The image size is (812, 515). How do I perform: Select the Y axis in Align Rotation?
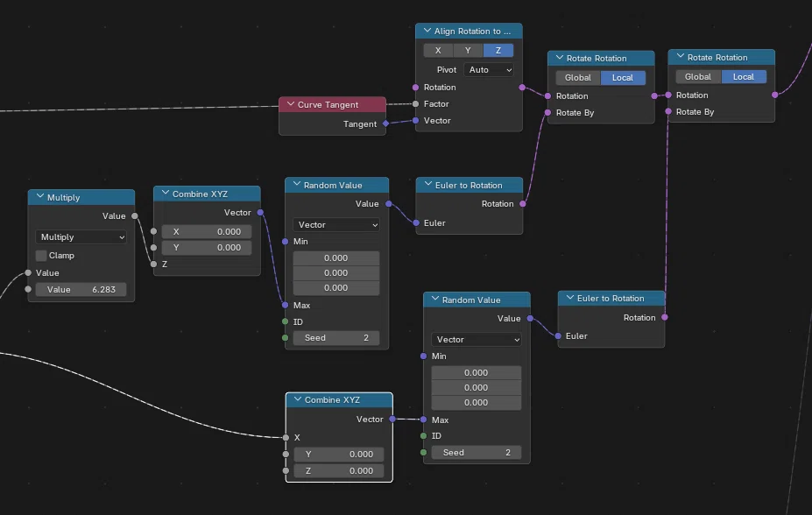click(468, 50)
